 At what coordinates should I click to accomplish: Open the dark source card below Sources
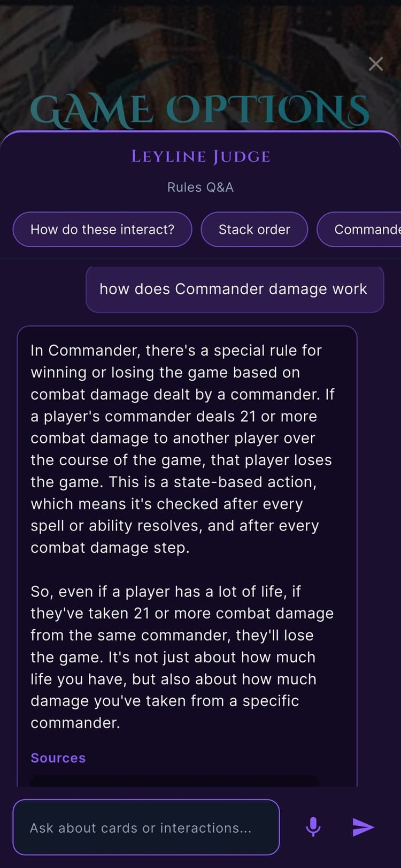174,780
